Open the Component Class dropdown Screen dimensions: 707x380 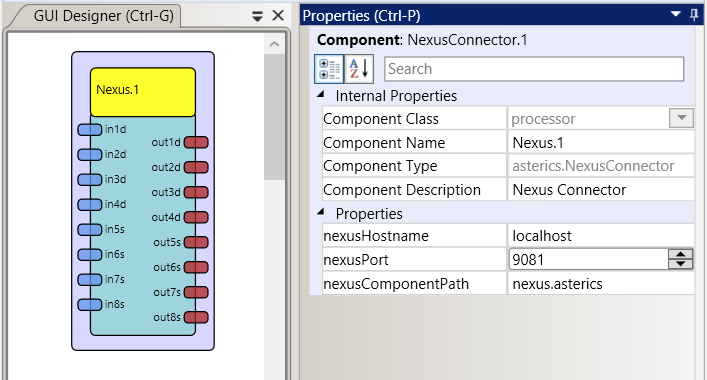[681, 118]
